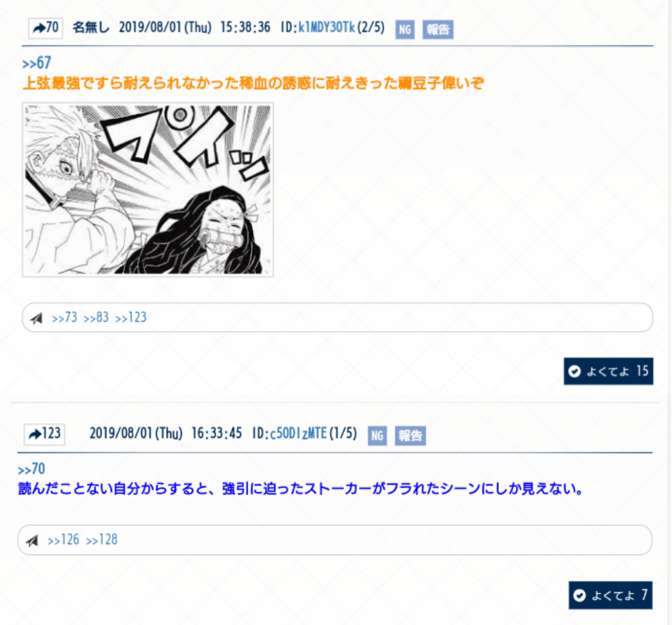Click the reply arrow on post 123
This screenshot has height=625, width=672.
35,434
